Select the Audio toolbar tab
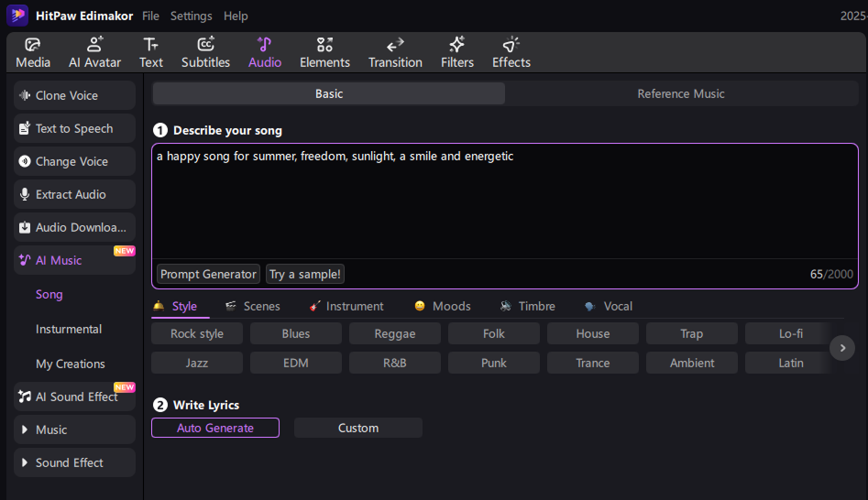The image size is (868, 500). pos(265,52)
